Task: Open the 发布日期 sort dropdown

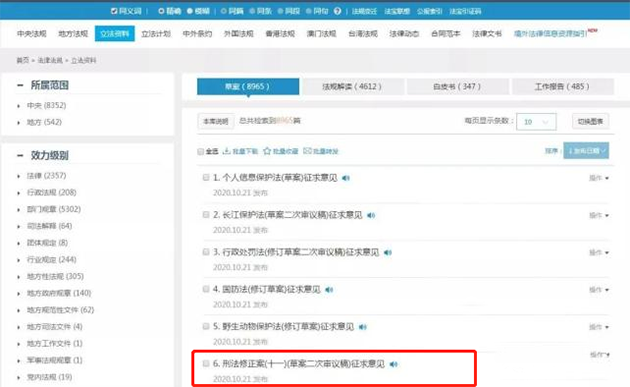Action: [586, 151]
